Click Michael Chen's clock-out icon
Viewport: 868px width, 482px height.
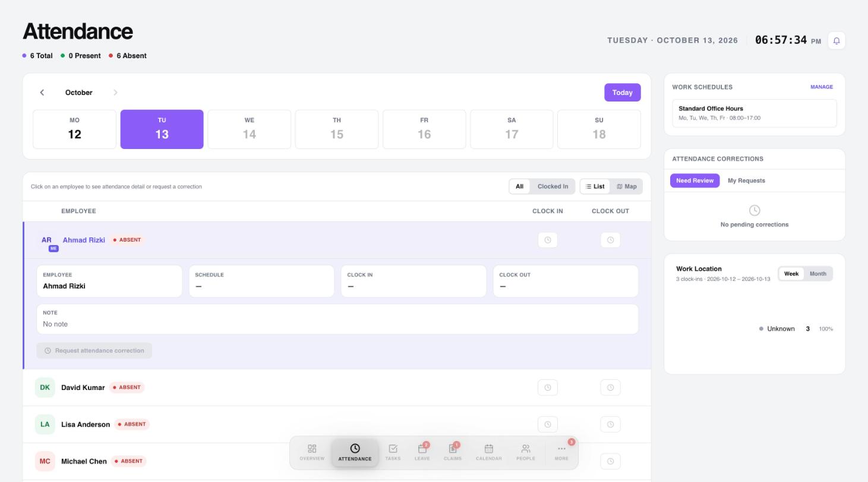pos(610,461)
